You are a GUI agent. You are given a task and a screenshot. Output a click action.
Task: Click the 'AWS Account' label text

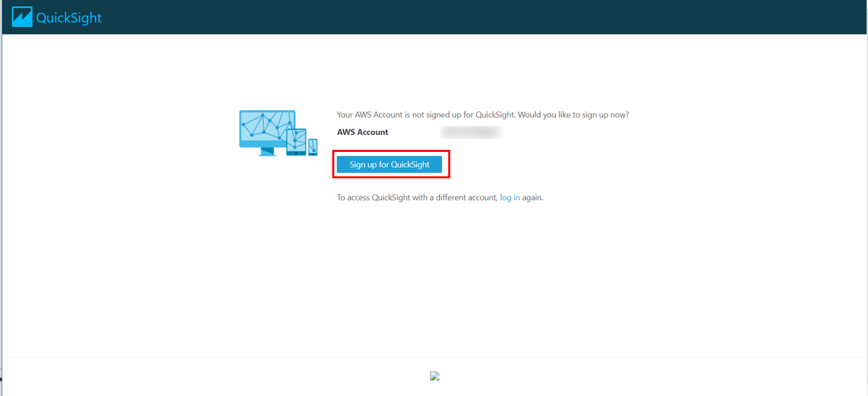pyautogui.click(x=363, y=132)
